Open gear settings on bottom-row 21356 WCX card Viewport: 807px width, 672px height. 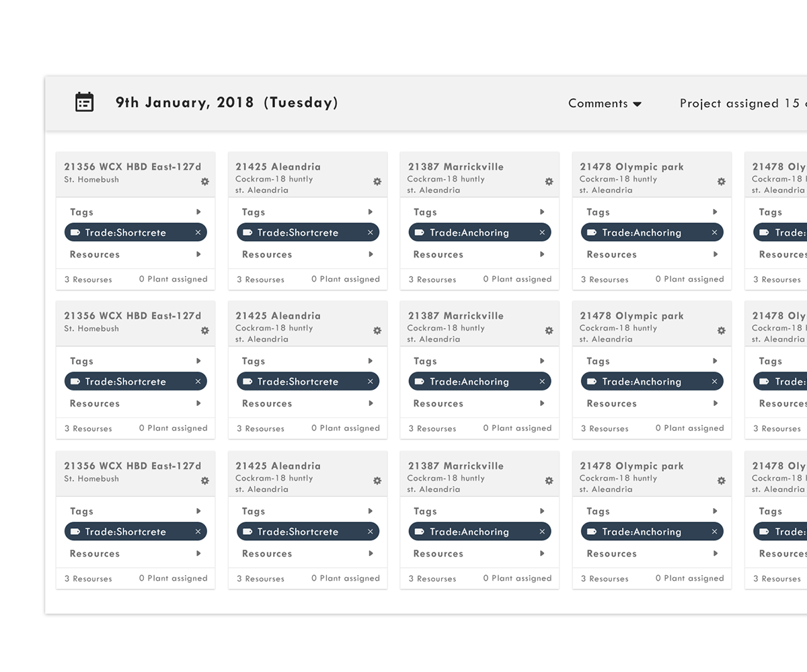(205, 480)
